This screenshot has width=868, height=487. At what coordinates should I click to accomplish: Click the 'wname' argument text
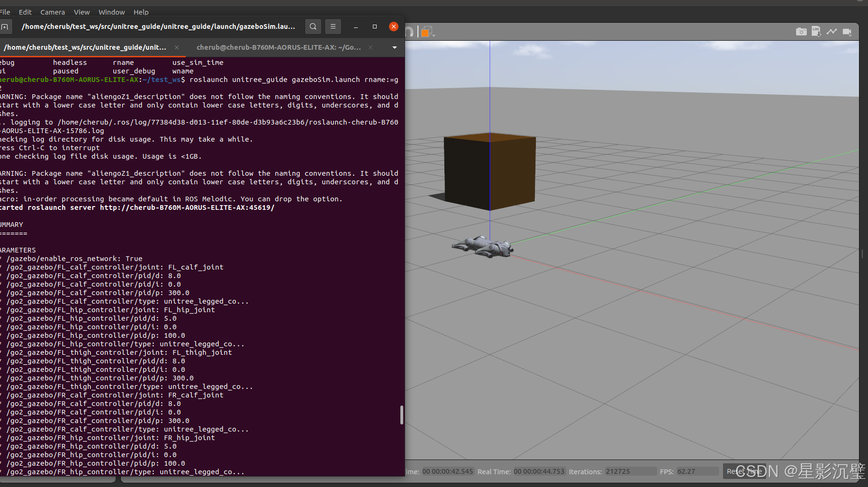click(x=183, y=71)
